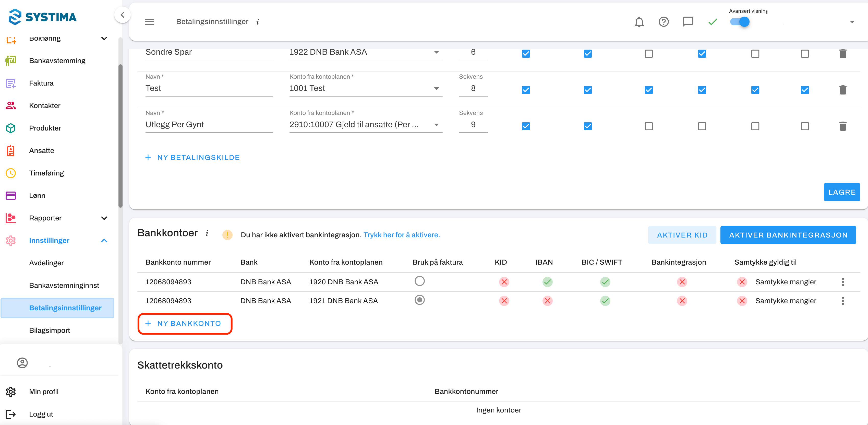Click info icon next to Bankkontoer
Image resolution: width=868 pixels, height=425 pixels.
pyautogui.click(x=207, y=233)
